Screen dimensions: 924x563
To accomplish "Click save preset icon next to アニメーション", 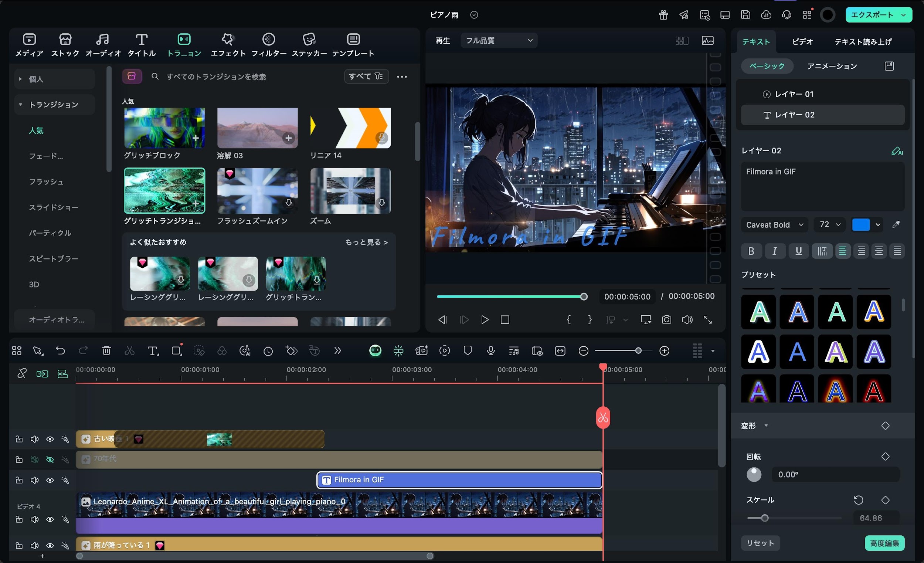I will coord(889,66).
